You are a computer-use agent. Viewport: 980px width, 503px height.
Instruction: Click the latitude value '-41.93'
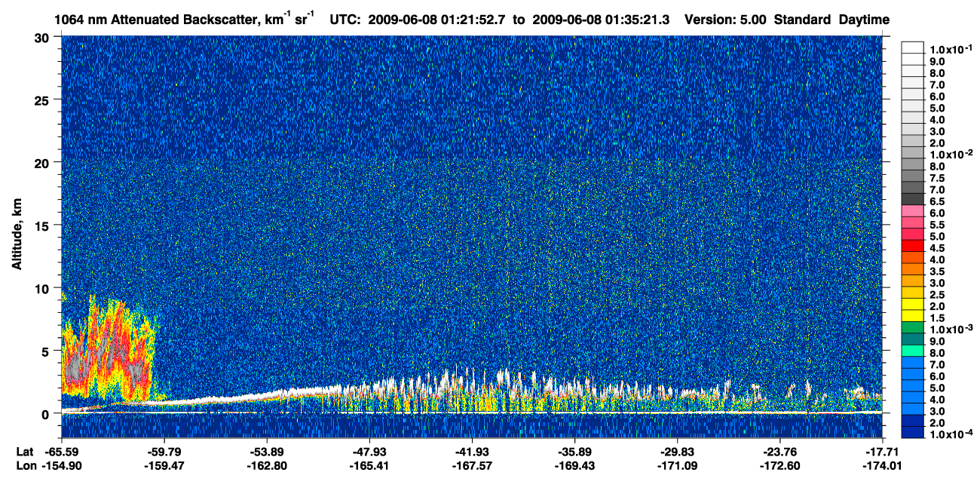point(471,452)
